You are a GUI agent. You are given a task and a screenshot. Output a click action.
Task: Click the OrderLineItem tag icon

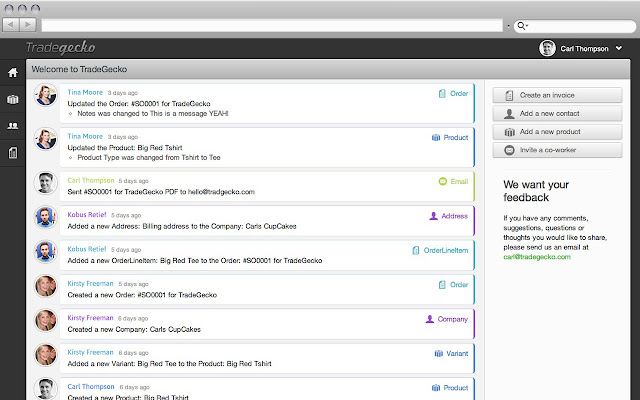[416, 250]
